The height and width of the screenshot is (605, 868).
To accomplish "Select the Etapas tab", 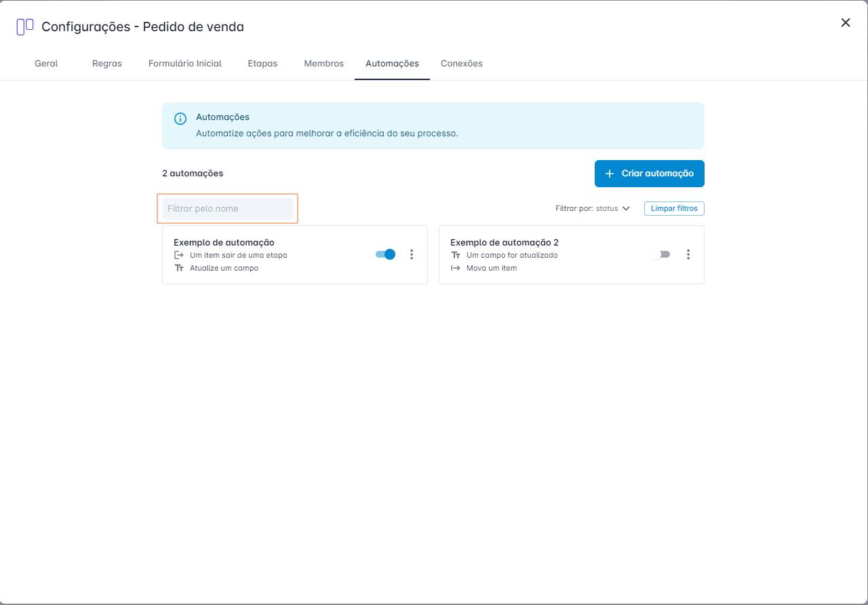I will [x=262, y=63].
